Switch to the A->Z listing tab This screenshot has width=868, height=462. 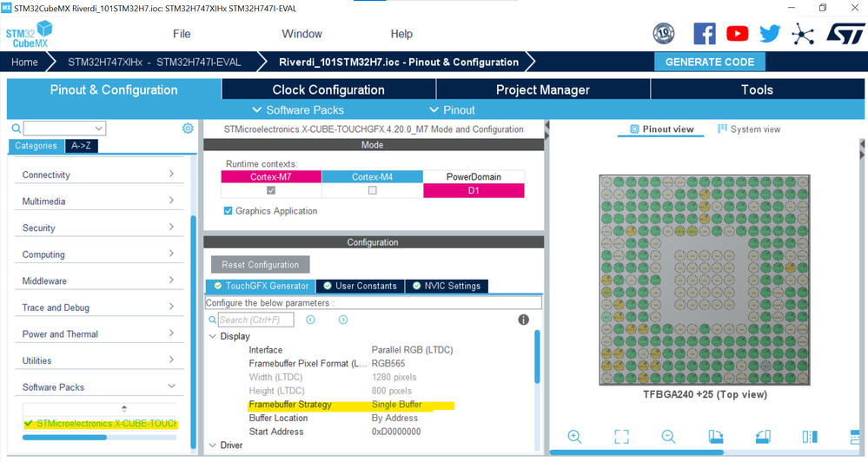82,146
